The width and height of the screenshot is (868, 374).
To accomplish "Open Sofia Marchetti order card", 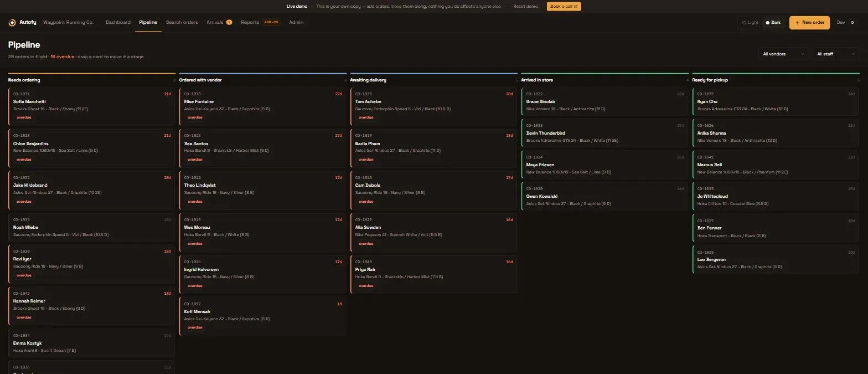I will point(92,106).
